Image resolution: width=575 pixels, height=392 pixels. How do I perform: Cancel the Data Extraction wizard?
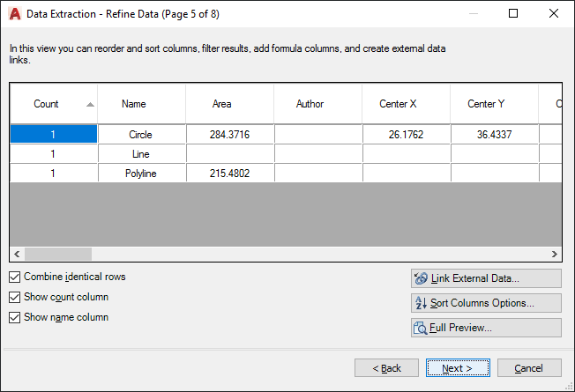529,368
